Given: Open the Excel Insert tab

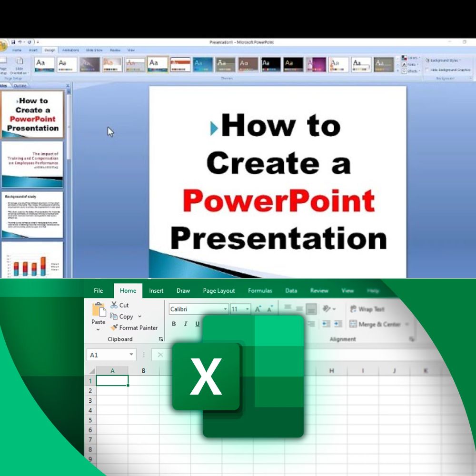Looking at the screenshot, I should [156, 290].
